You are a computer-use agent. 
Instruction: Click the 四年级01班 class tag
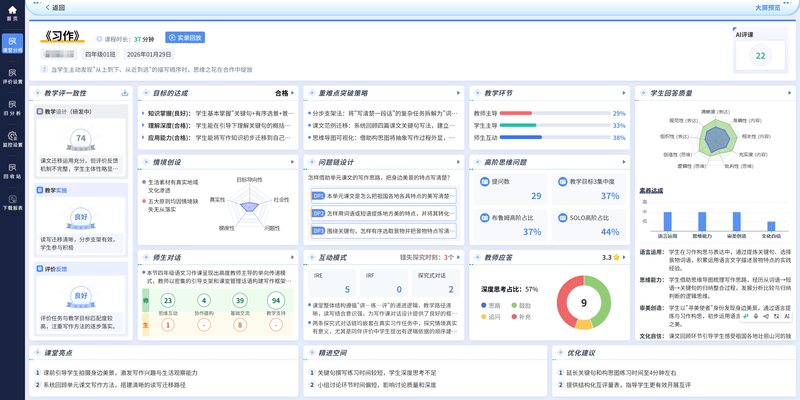tap(101, 55)
